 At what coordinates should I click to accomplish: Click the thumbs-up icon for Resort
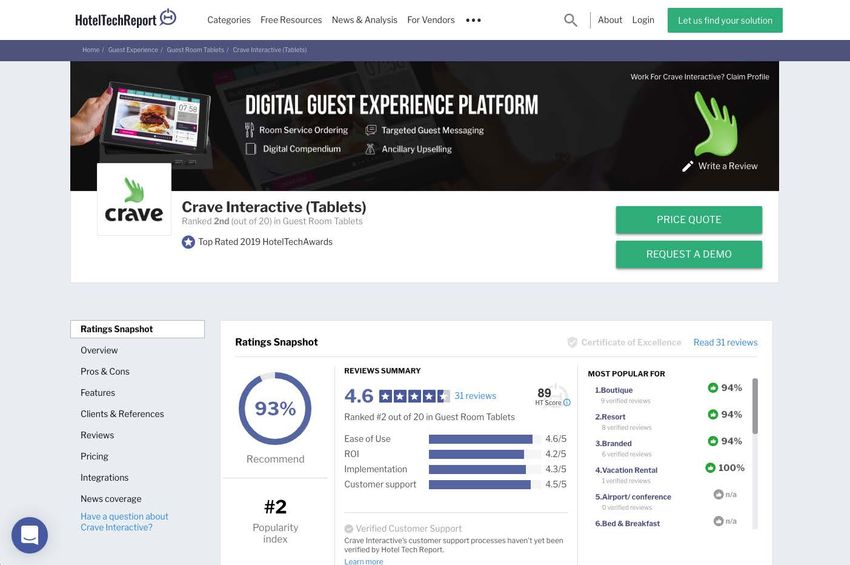[x=713, y=414]
